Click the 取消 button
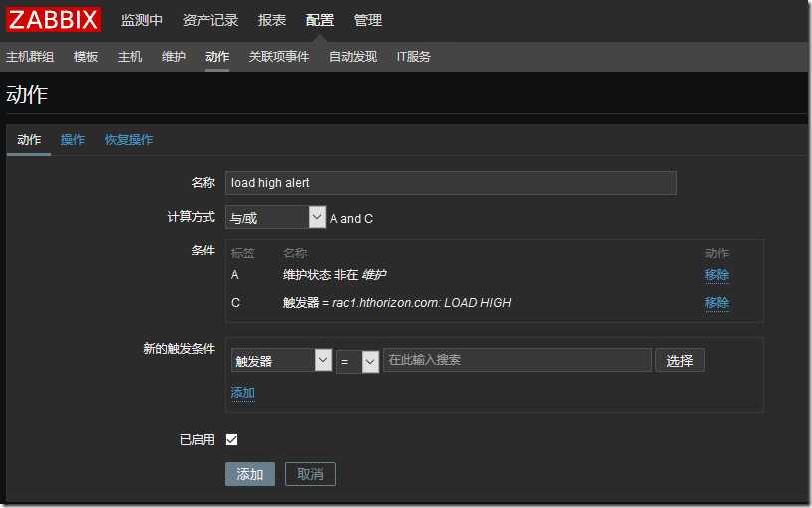This screenshot has width=812, height=508. tap(310, 474)
